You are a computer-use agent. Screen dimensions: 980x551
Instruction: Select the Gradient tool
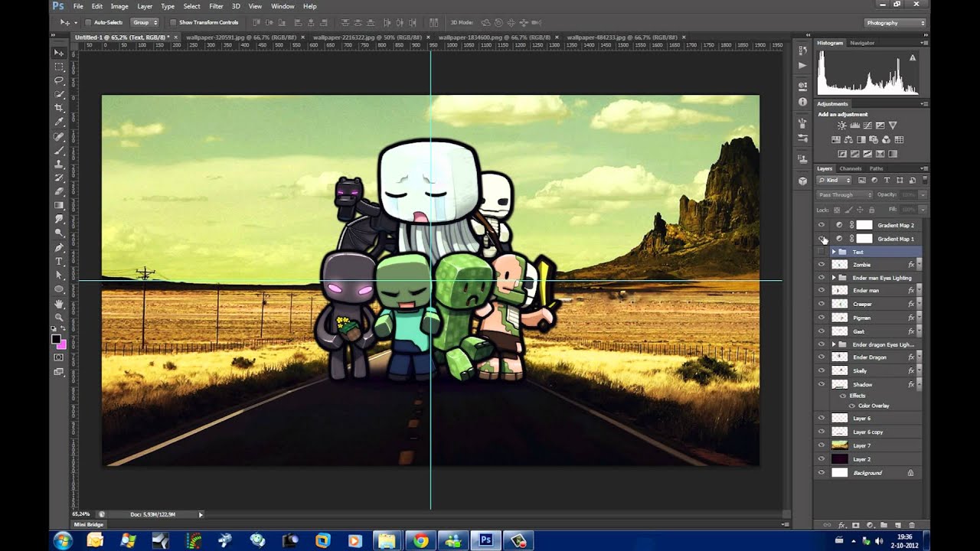coord(59,205)
